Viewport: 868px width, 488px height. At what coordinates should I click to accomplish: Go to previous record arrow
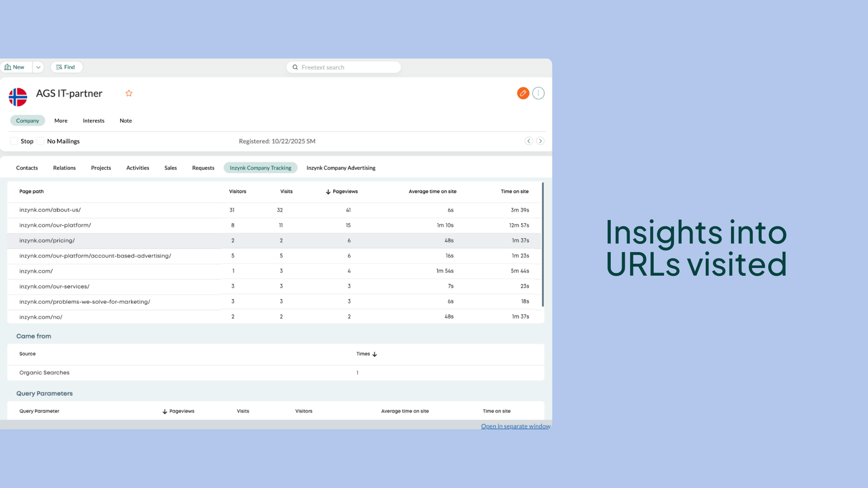529,141
